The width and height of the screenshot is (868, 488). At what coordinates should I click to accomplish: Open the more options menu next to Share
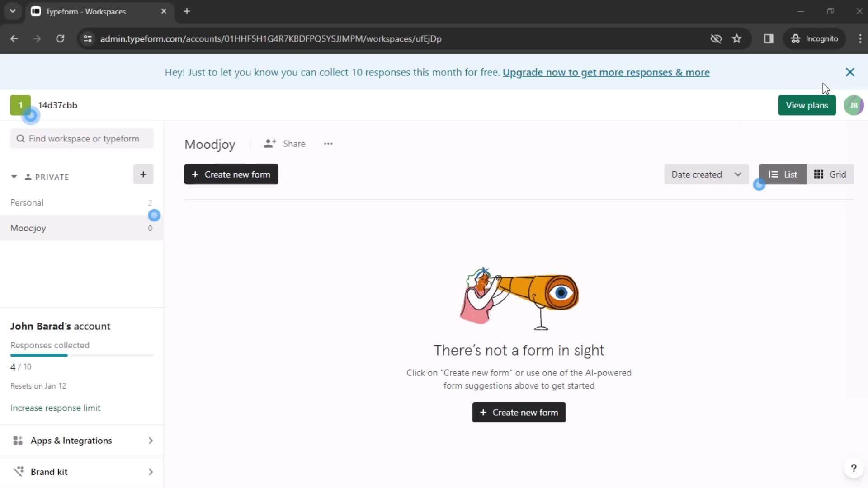tap(329, 144)
